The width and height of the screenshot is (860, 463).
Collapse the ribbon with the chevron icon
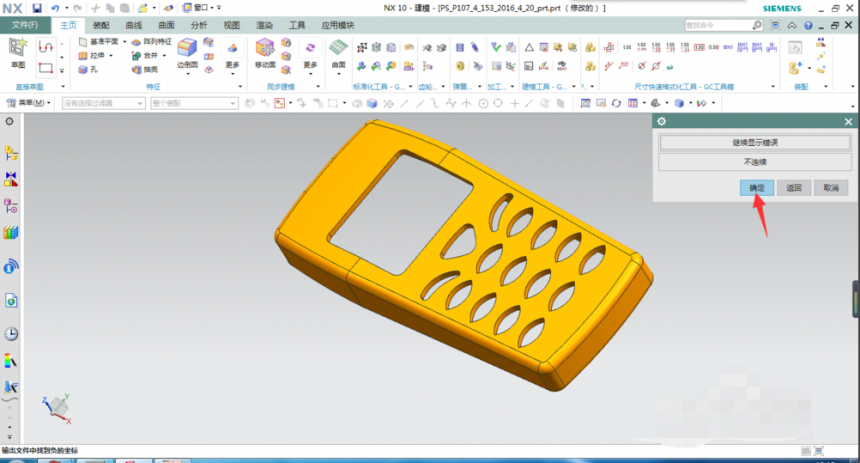coord(792,25)
